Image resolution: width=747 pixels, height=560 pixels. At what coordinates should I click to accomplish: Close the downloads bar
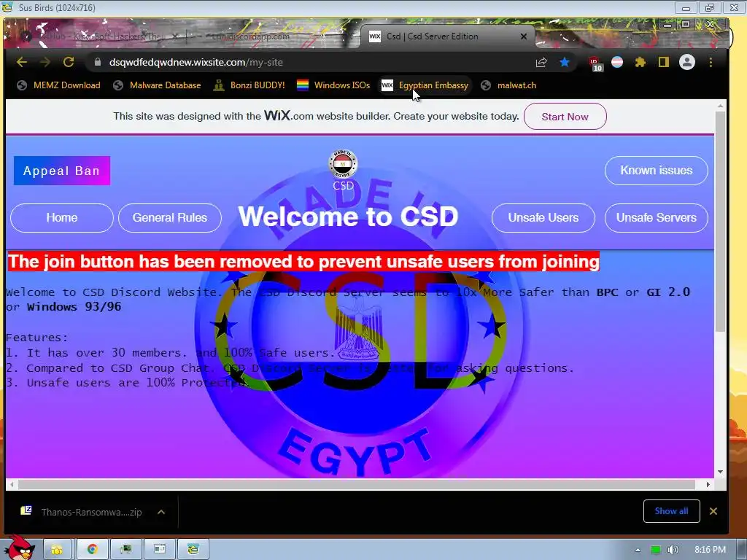(x=713, y=511)
